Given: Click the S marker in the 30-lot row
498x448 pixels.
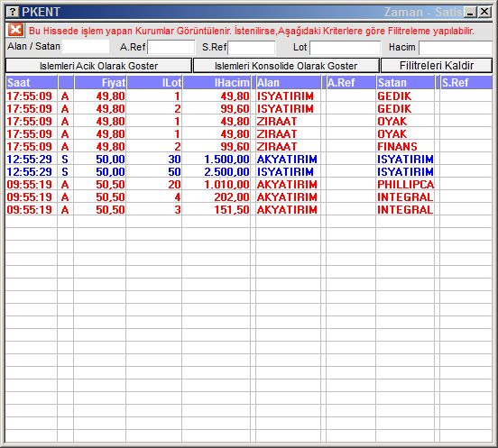Looking at the screenshot, I should click(65, 159).
